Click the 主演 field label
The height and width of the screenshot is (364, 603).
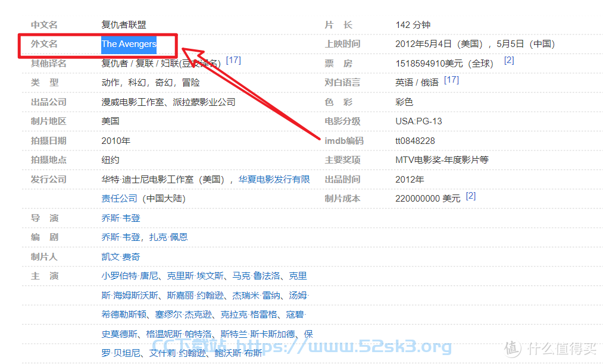tap(45, 276)
